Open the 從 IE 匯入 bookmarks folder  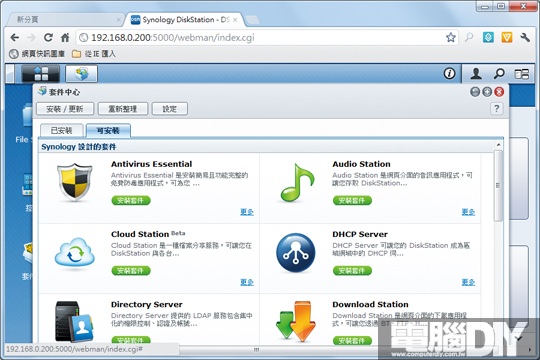[94, 54]
